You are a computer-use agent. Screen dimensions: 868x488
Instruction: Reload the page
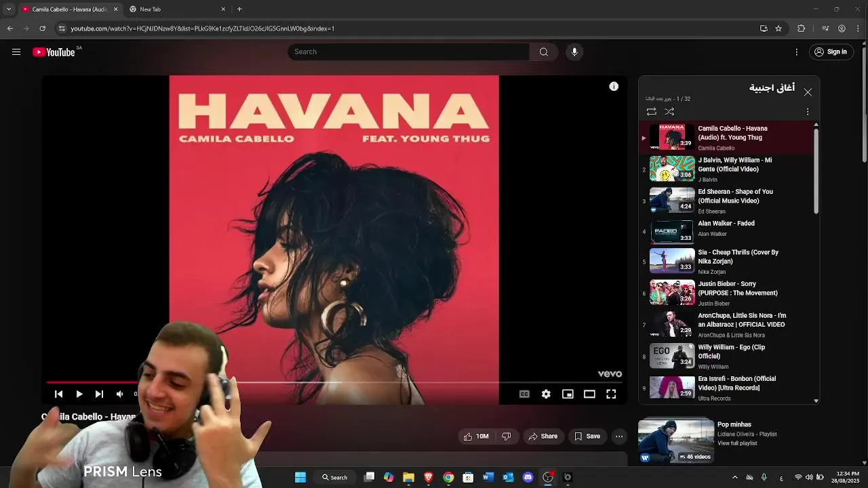click(x=42, y=28)
